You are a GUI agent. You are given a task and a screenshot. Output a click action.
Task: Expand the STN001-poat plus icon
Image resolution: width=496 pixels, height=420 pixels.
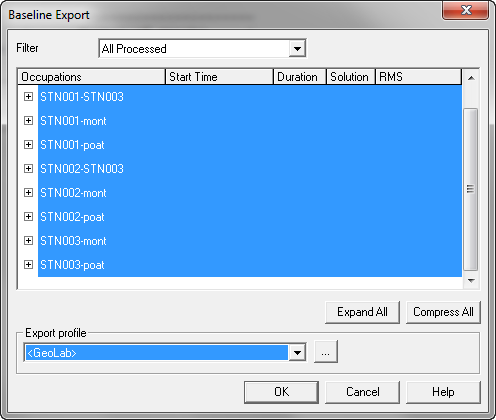coord(28,145)
